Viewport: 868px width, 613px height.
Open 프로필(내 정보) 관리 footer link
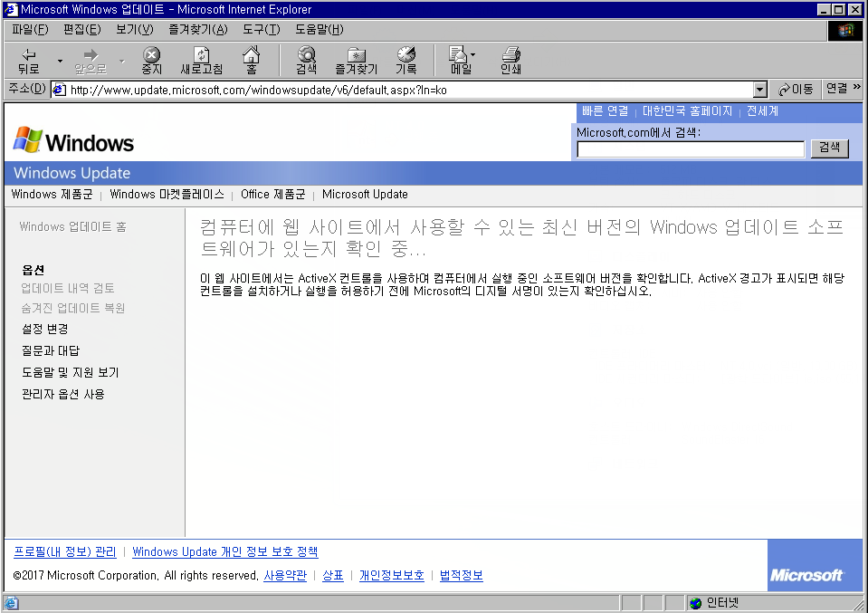pyautogui.click(x=65, y=551)
